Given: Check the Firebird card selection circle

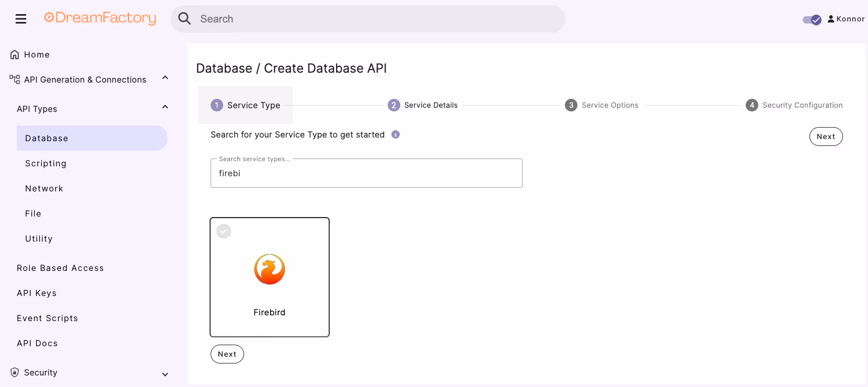Looking at the screenshot, I should click(x=224, y=231).
